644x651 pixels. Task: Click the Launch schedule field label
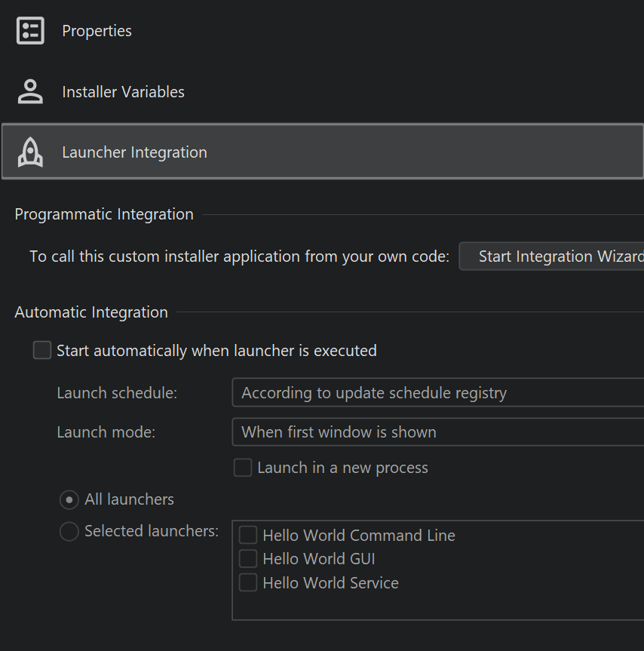[x=117, y=393]
